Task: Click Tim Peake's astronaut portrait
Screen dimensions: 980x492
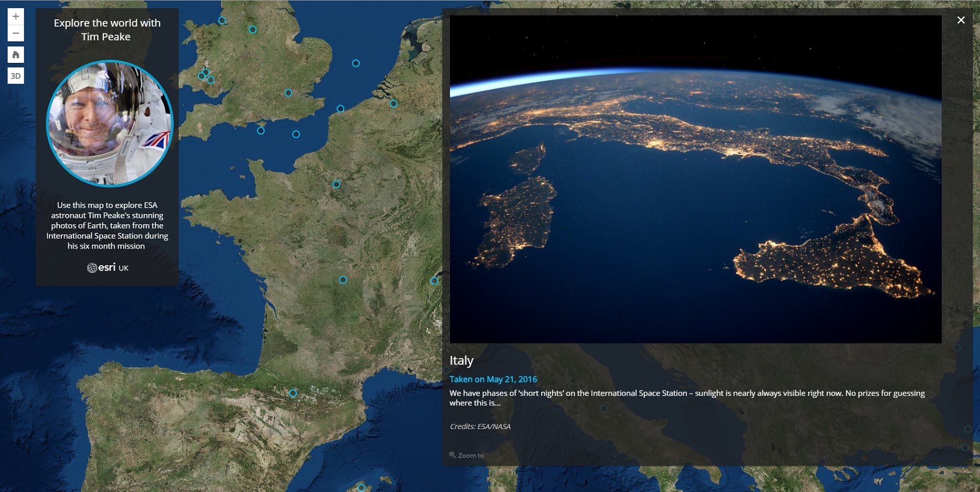Action: coord(110,123)
